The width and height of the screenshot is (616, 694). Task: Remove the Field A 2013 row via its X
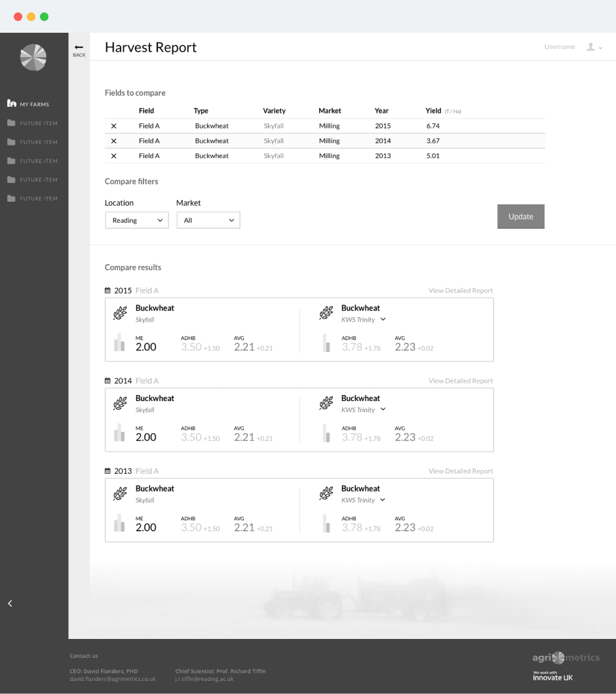click(x=114, y=155)
